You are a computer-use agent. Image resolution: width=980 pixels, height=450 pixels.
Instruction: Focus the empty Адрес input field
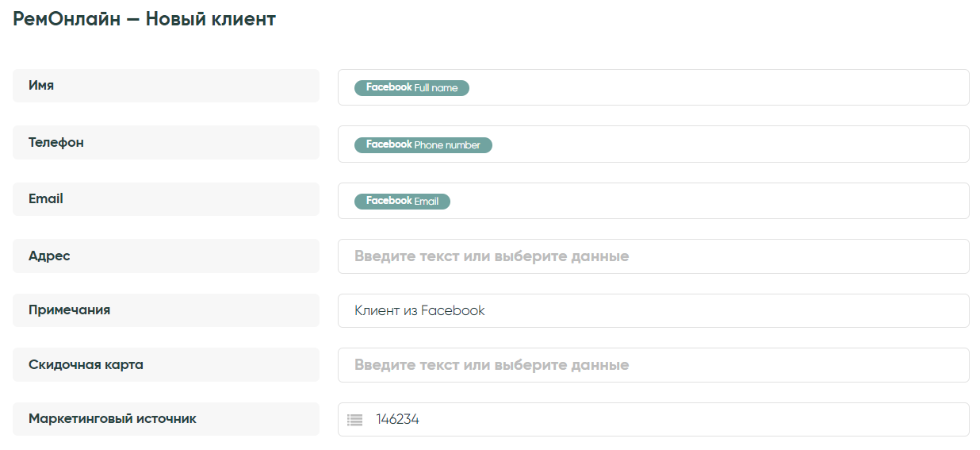(653, 256)
